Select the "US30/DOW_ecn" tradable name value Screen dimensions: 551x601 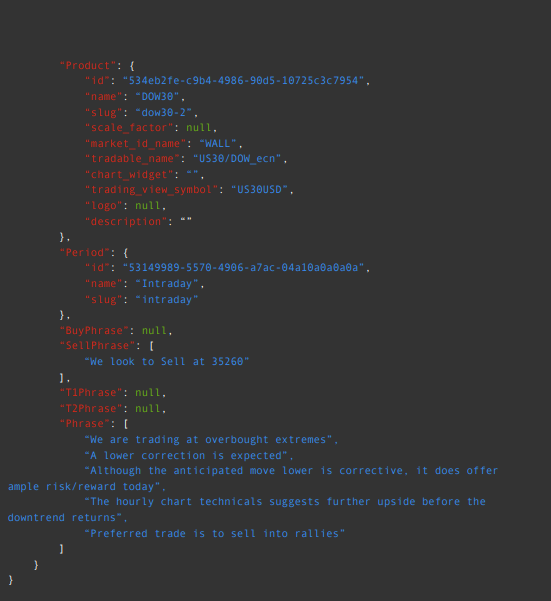pyautogui.click(x=237, y=159)
